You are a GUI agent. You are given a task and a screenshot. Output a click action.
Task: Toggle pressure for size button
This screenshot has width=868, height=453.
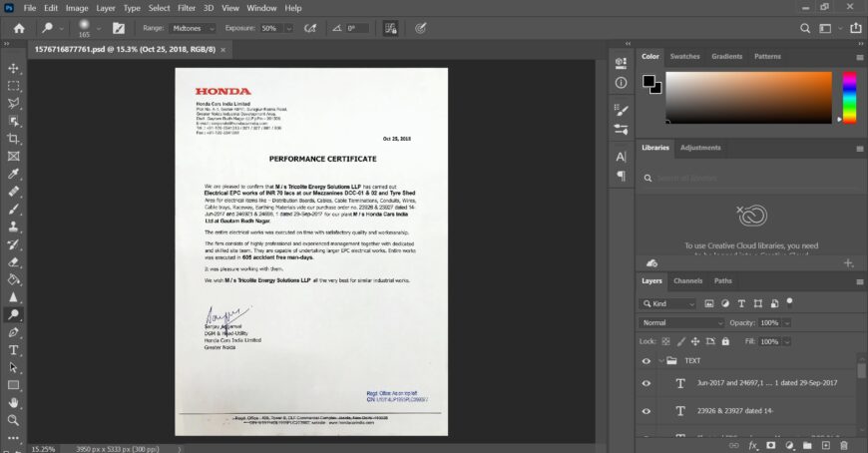pos(421,28)
